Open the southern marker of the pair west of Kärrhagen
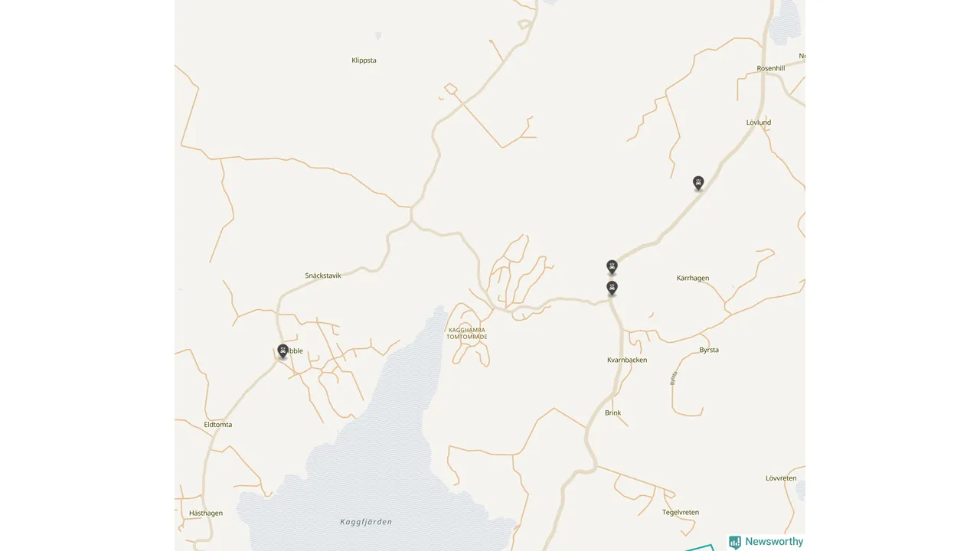The width and height of the screenshot is (980, 551). tap(612, 288)
